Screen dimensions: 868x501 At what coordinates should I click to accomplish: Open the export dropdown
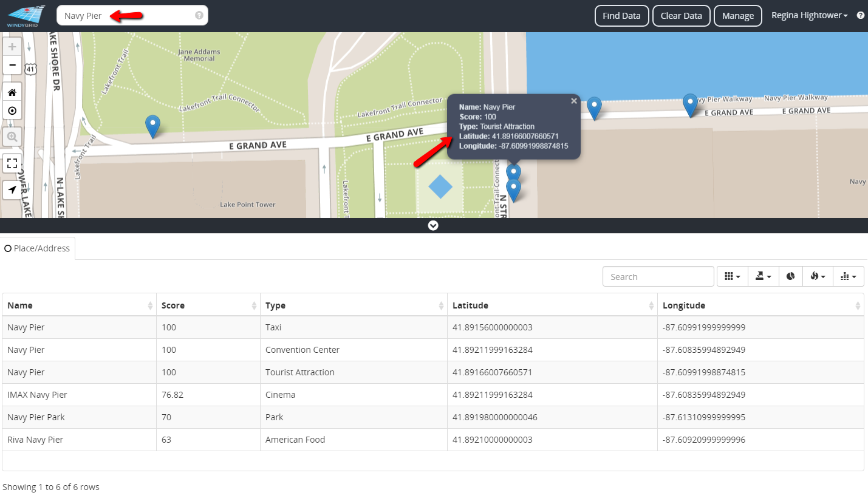click(764, 276)
